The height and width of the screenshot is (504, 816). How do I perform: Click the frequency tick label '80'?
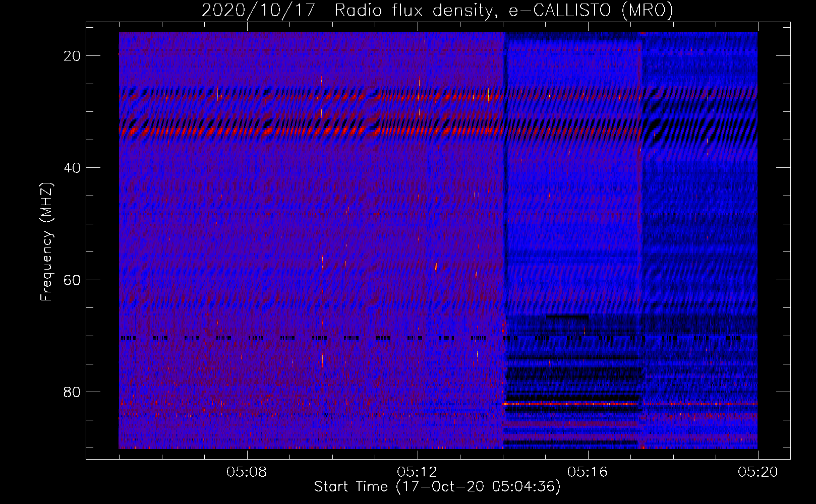(73, 392)
